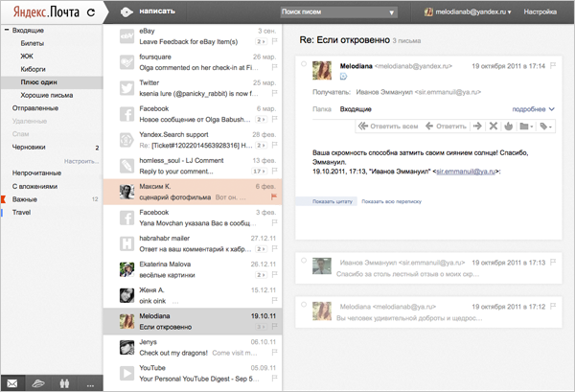Image resolution: width=575 pixels, height=392 pixels.
Task: Open the Хорошие письма folder
Action: click(x=47, y=95)
